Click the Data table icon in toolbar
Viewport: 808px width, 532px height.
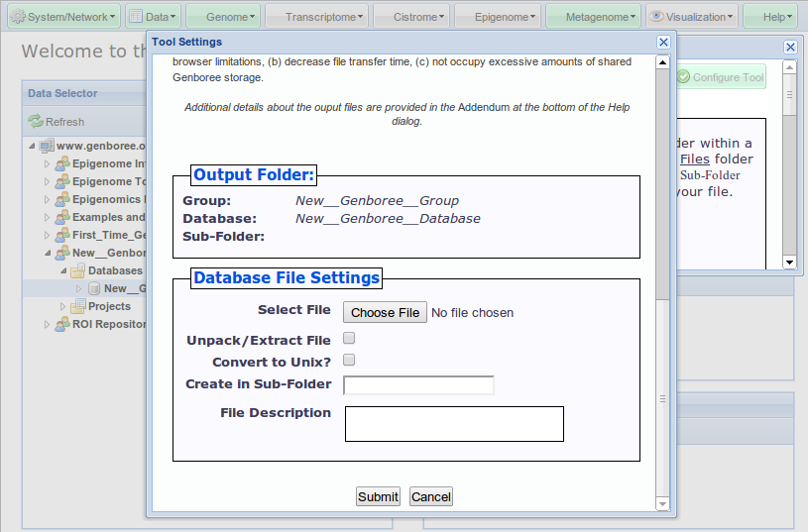tap(137, 17)
